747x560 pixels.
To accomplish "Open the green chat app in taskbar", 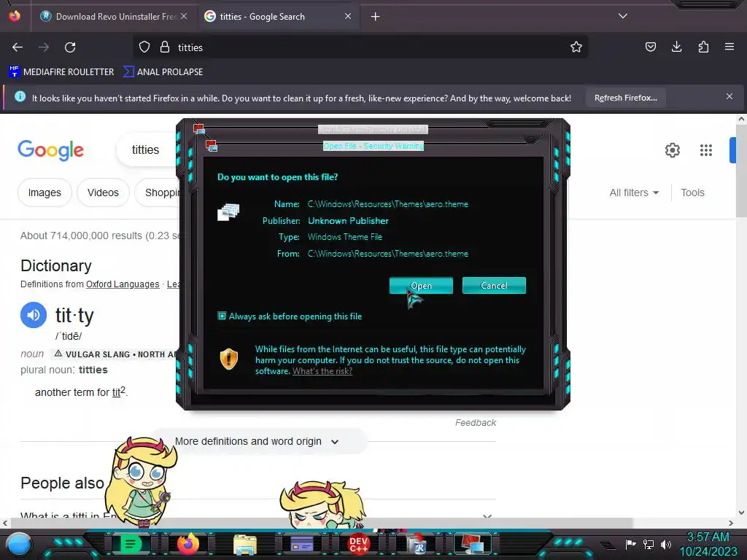I will [x=130, y=544].
